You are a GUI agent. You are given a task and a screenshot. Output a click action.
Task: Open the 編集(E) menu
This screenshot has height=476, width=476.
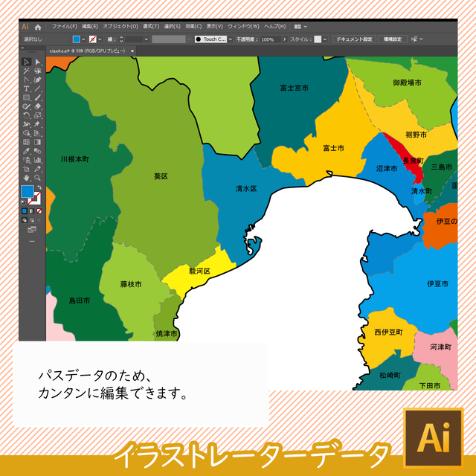point(90,27)
